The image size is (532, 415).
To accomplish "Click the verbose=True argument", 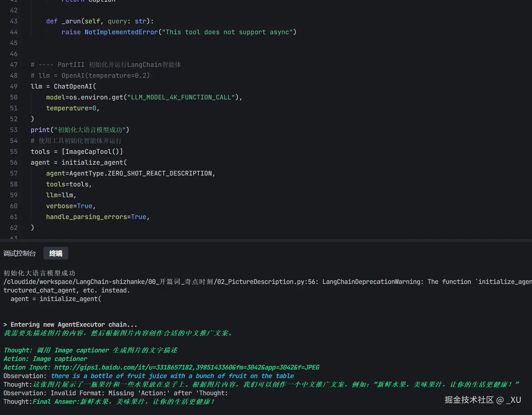I will tap(69, 206).
